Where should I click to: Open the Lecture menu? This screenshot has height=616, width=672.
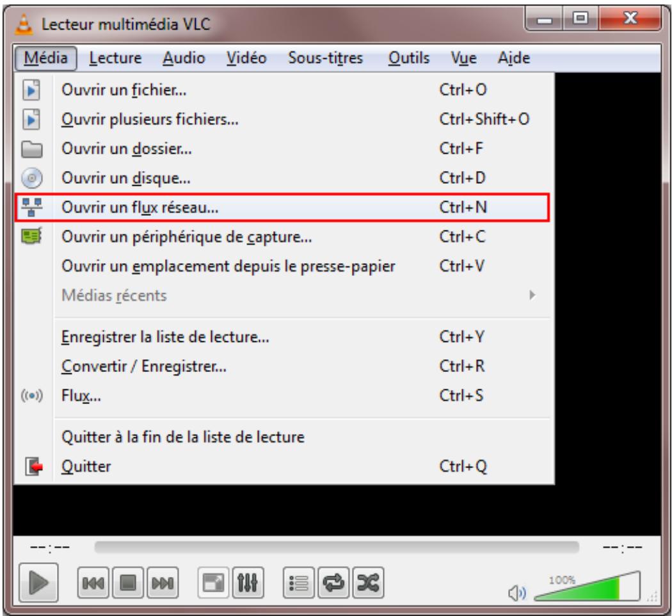coord(115,58)
